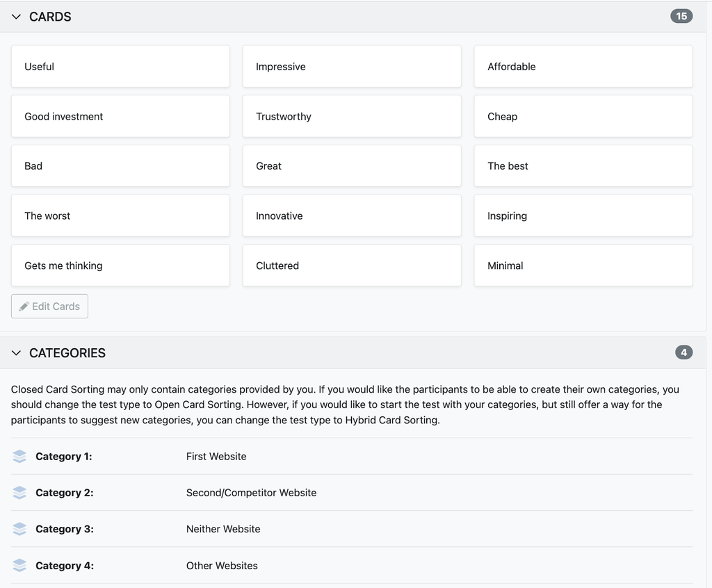The height and width of the screenshot is (588, 712).
Task: Select the Trustworthy card
Action: click(351, 116)
